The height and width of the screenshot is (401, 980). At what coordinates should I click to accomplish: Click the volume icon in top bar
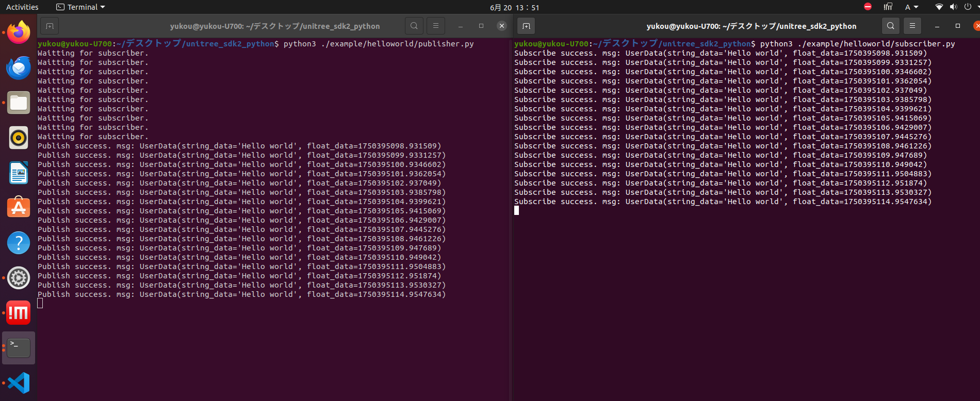point(953,7)
